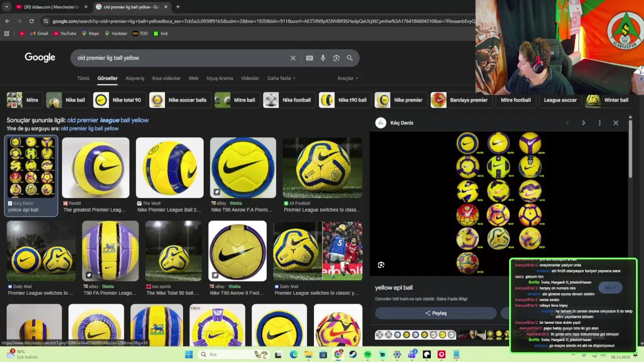Expand the Daha fazla dropdown

coord(281,78)
